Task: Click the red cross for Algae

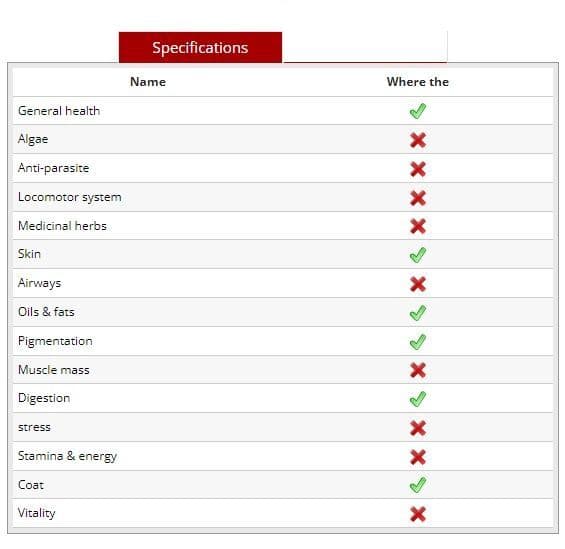Action: click(x=418, y=140)
